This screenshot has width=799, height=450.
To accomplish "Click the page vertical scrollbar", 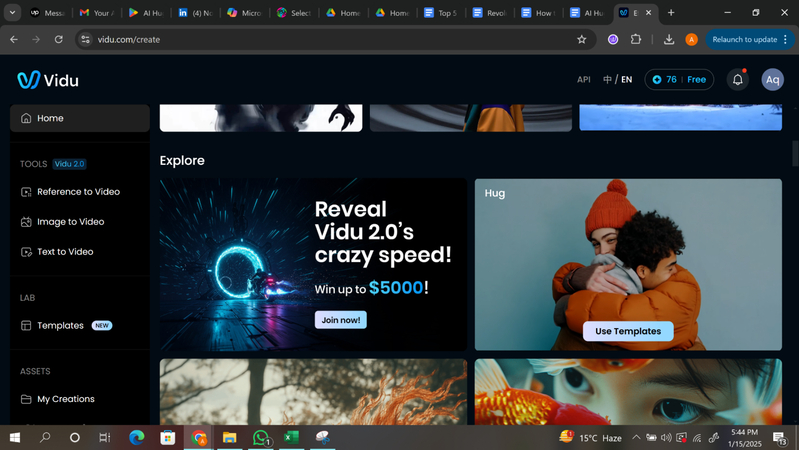I will point(795,153).
